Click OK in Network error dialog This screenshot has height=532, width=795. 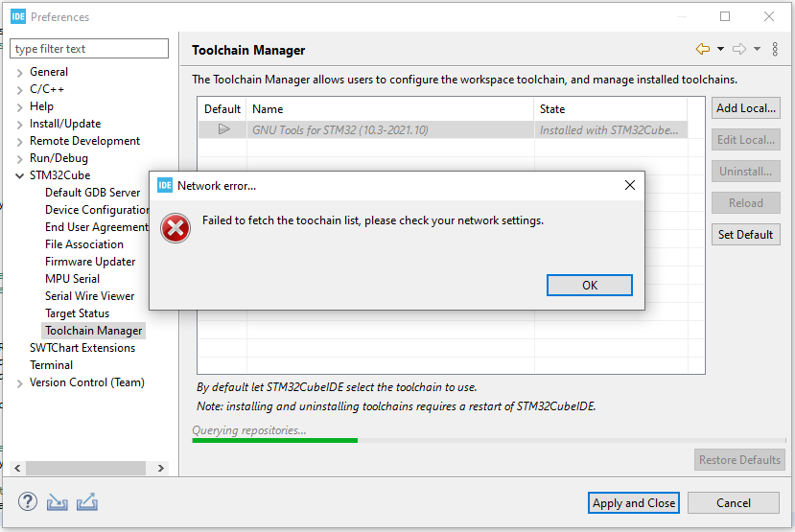coord(590,286)
